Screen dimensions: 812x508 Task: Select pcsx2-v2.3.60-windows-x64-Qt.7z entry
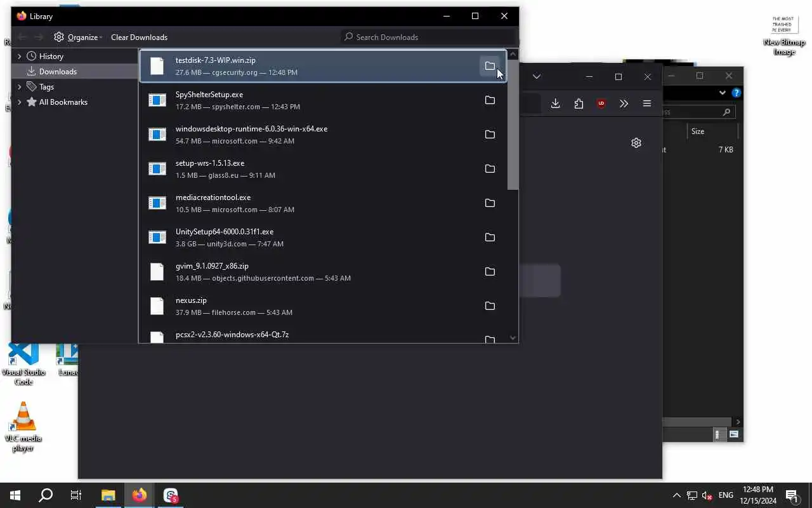pos(323,335)
